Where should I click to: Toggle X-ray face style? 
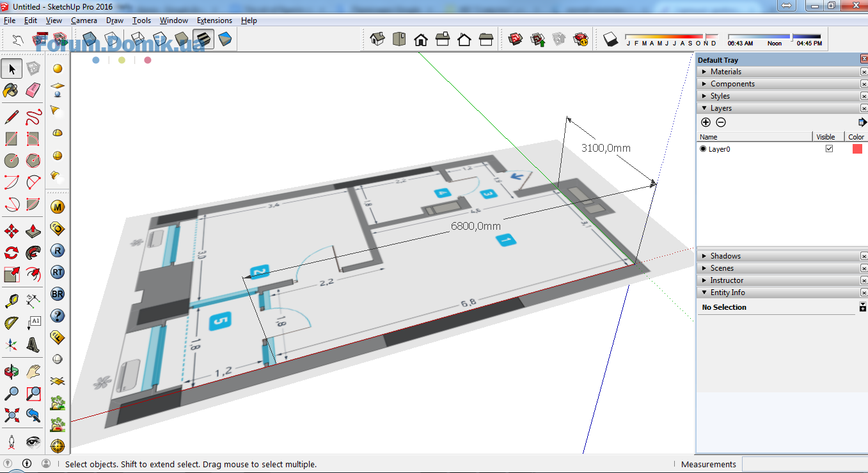click(x=90, y=39)
